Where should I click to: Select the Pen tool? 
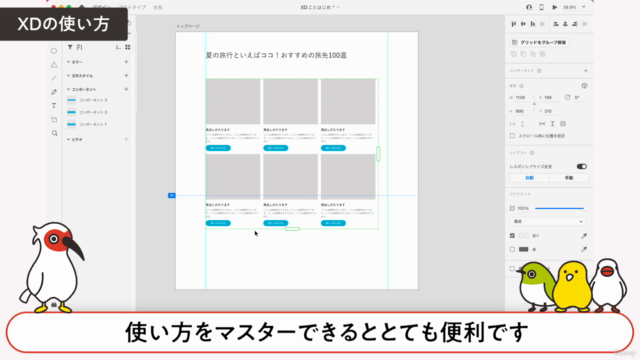tap(54, 92)
